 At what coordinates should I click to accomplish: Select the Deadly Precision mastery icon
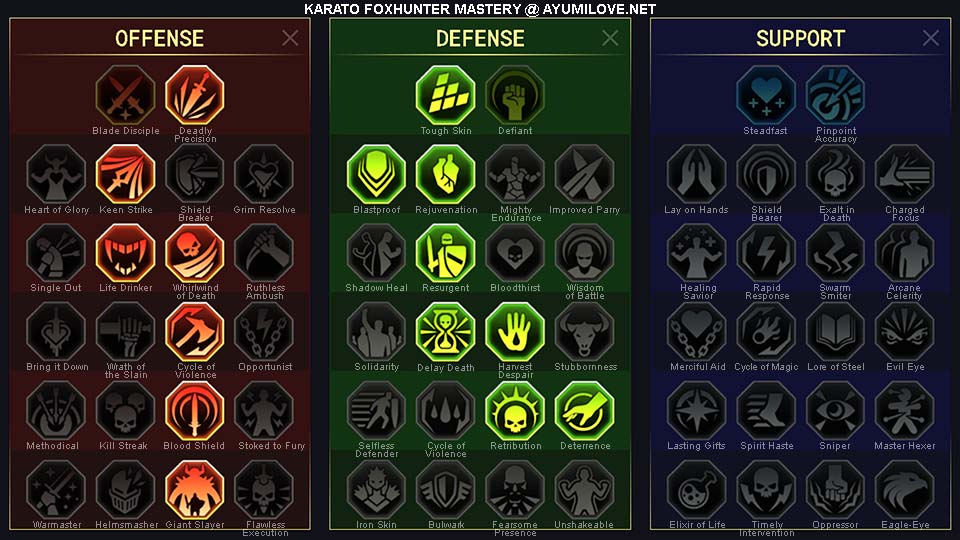pos(195,96)
